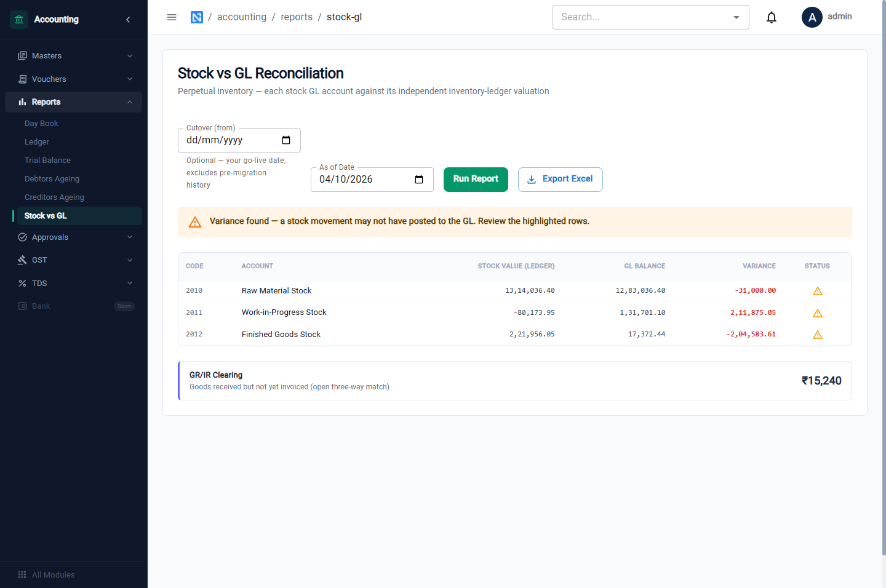Click the GST gavel icon

[x=23, y=260]
